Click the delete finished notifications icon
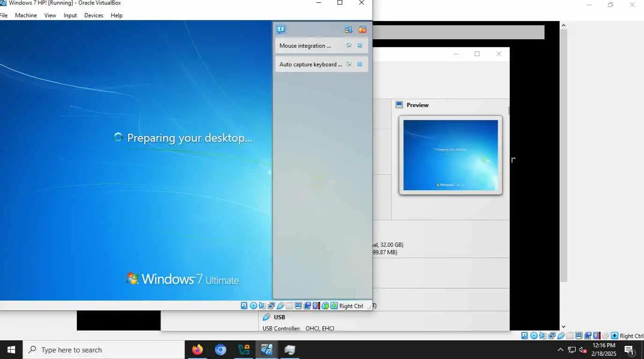This screenshot has height=359, width=644. 362,29
